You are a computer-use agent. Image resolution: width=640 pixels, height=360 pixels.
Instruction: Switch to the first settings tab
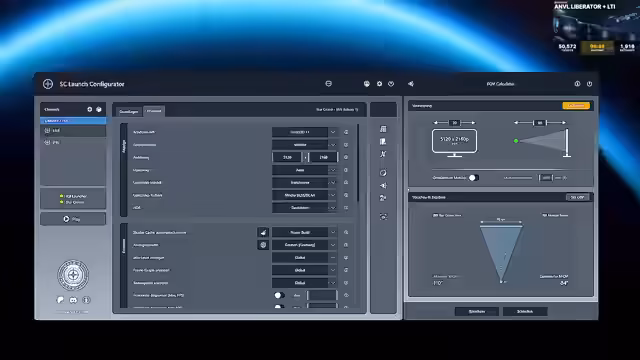click(x=129, y=111)
